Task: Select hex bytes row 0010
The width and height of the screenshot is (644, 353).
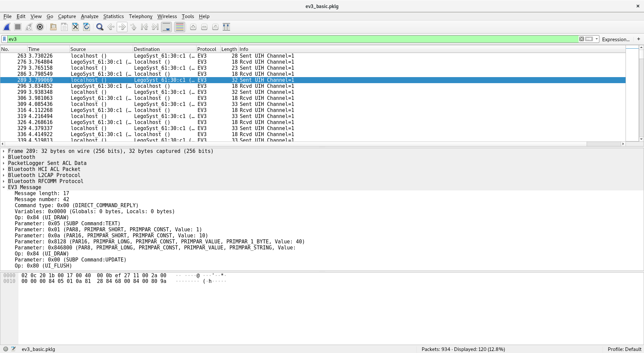Action: click(94, 281)
